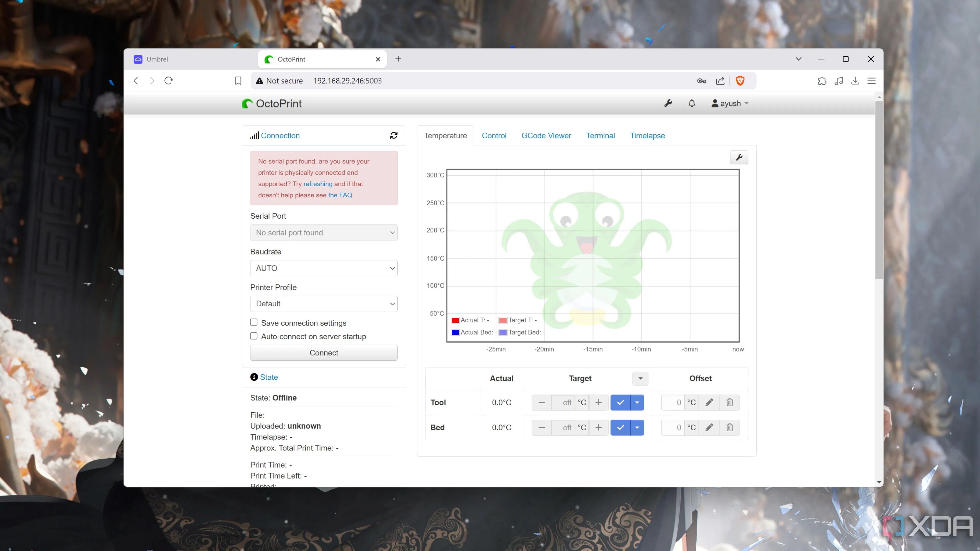
Task: Switch to the Control tab
Action: coord(494,136)
